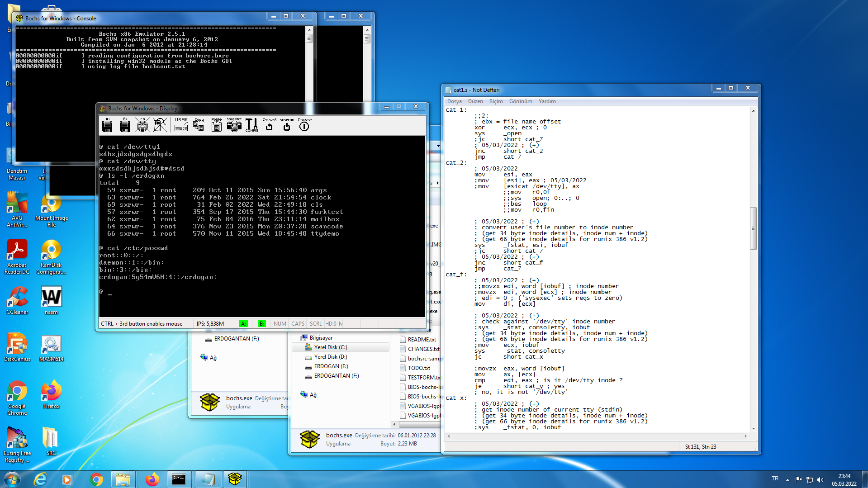Open Yardım menu in Notepad
This screenshot has width=868, height=488.
(547, 101)
